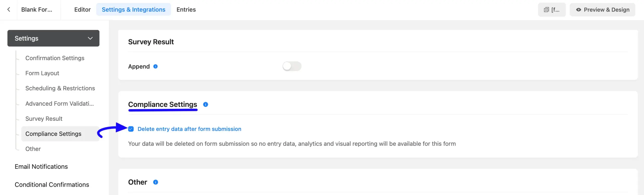
Task: Click the info icon beside Other heading
Action: (155, 182)
